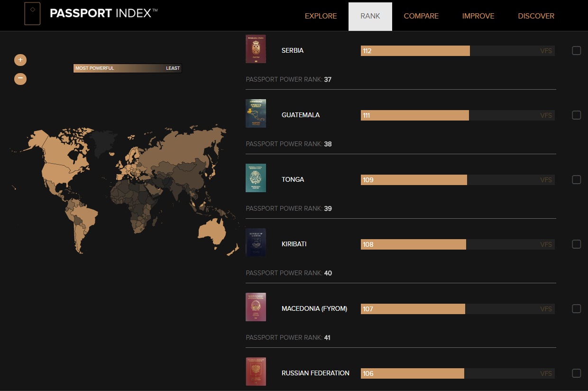This screenshot has width=588, height=391.
Task: Click the Serbia passport cover image
Action: (256, 49)
